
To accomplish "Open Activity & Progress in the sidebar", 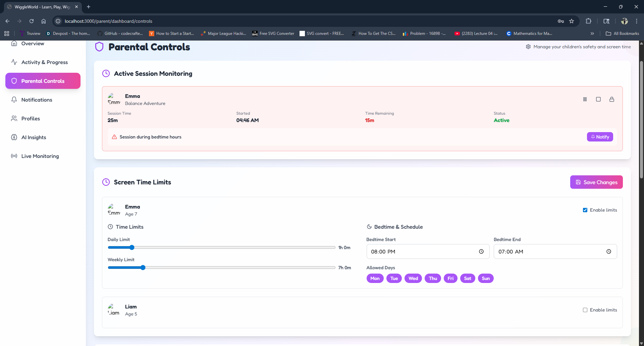I will pos(43,62).
